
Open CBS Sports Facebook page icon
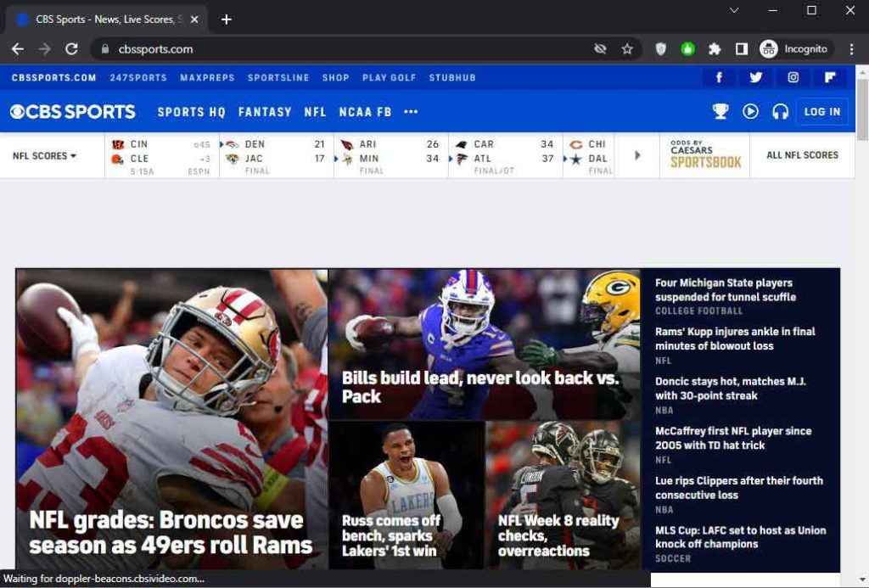[x=719, y=76]
